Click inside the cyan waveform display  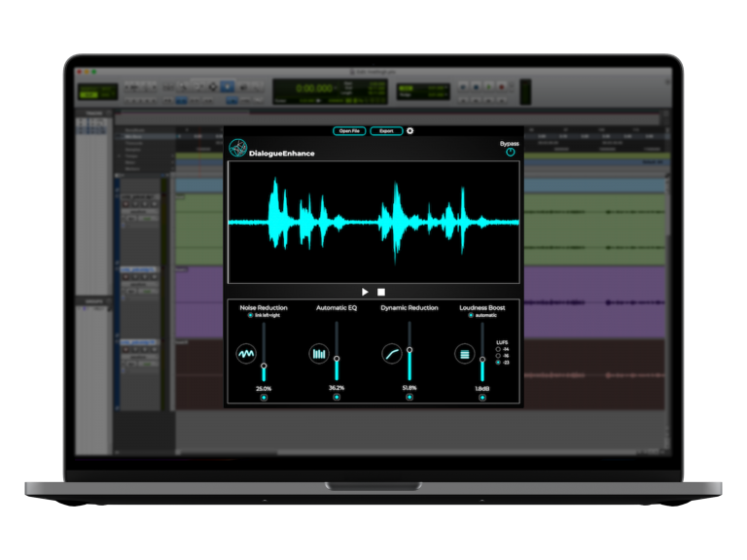click(x=373, y=223)
